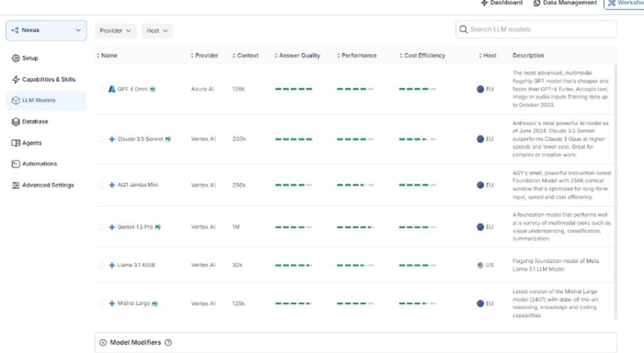
Task: Click the LLM Models cube icon
Action: [x=15, y=100]
